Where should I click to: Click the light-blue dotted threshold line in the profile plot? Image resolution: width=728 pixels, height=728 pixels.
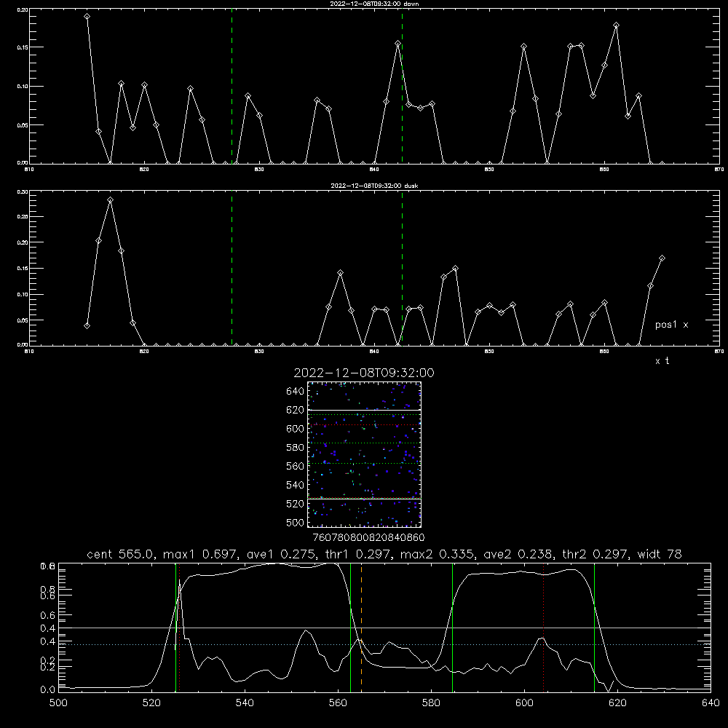click(384, 644)
